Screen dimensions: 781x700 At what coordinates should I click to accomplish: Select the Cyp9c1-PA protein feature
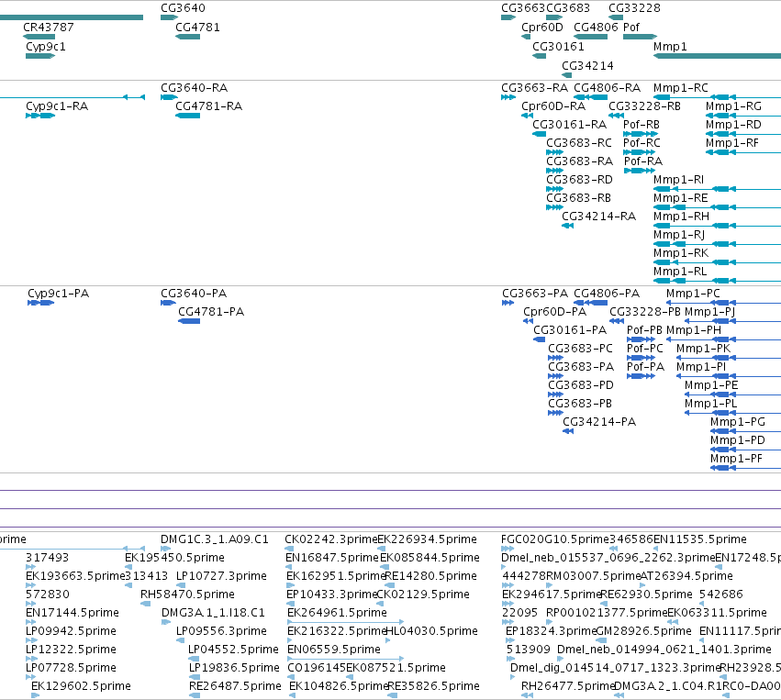(x=41, y=303)
